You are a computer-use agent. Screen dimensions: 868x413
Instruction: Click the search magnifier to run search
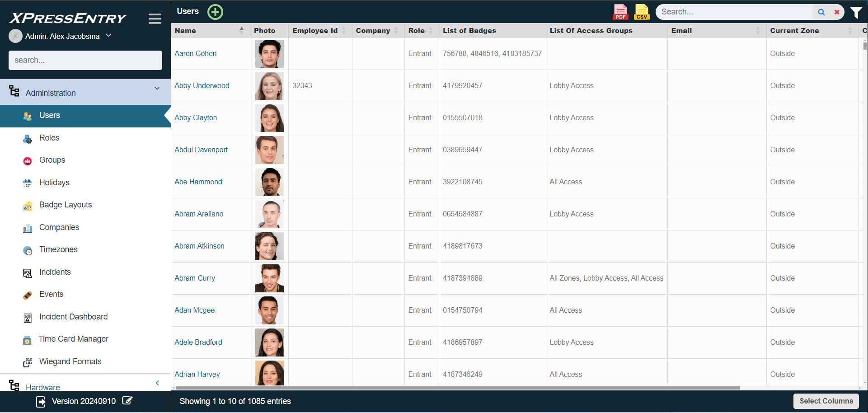coord(821,12)
